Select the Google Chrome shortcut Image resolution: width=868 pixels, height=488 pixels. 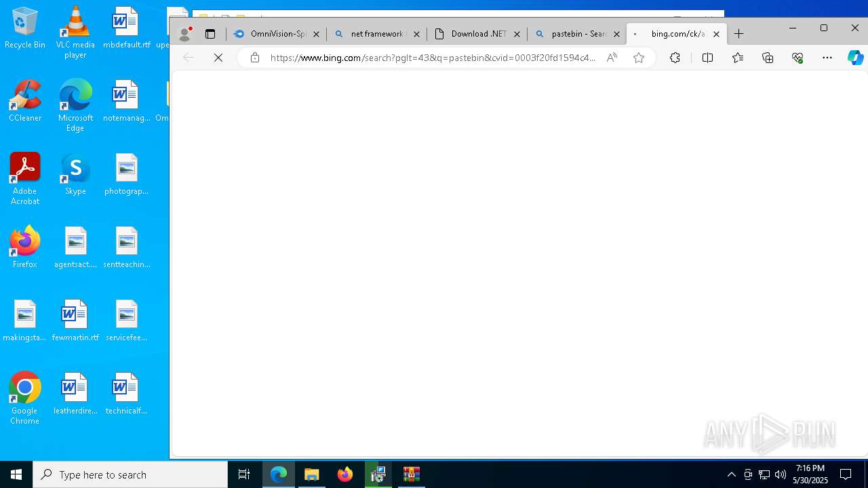tap(25, 399)
